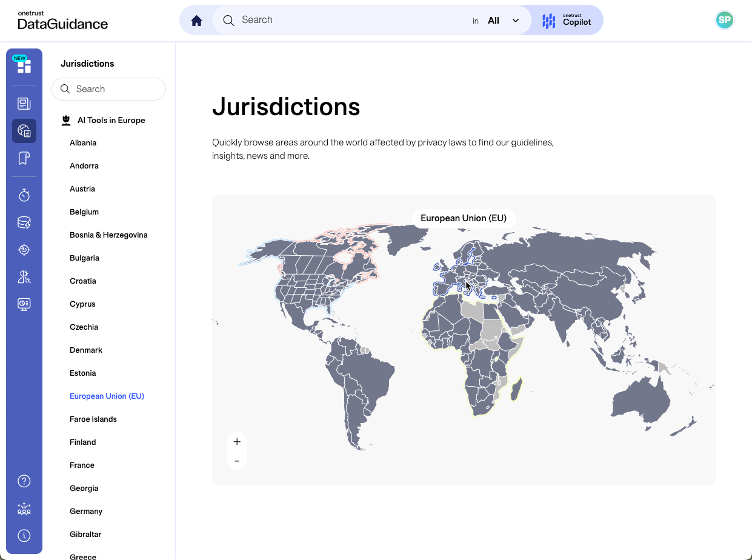Screen dimensions: 752x560
Task: Open the dashboard icon marked NEW
Action: 24,65
